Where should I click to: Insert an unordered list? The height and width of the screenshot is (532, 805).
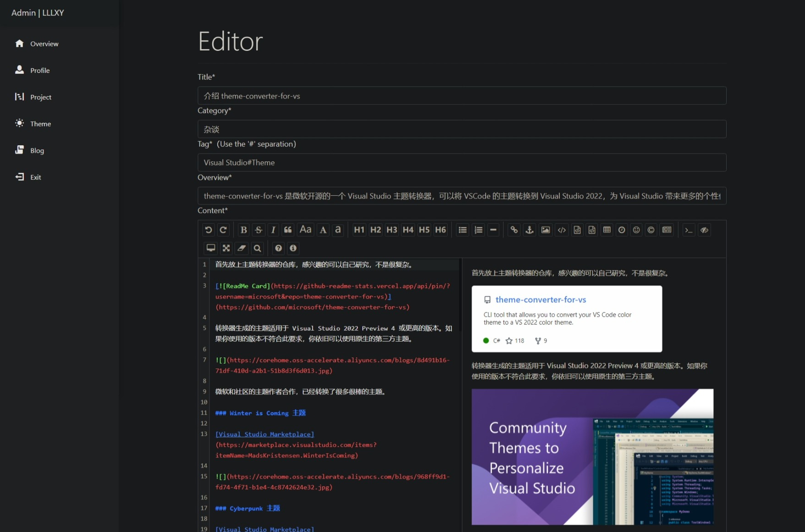(x=463, y=230)
